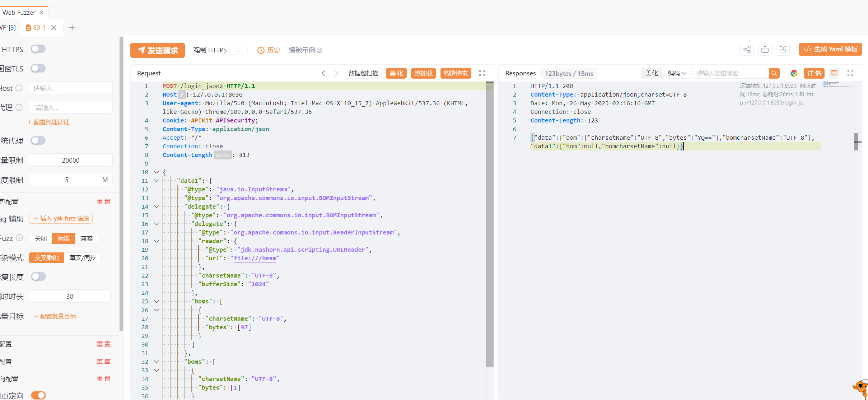Expand the Request panel to fullscreen
Viewport: 868px width, 400px height.
click(x=482, y=73)
